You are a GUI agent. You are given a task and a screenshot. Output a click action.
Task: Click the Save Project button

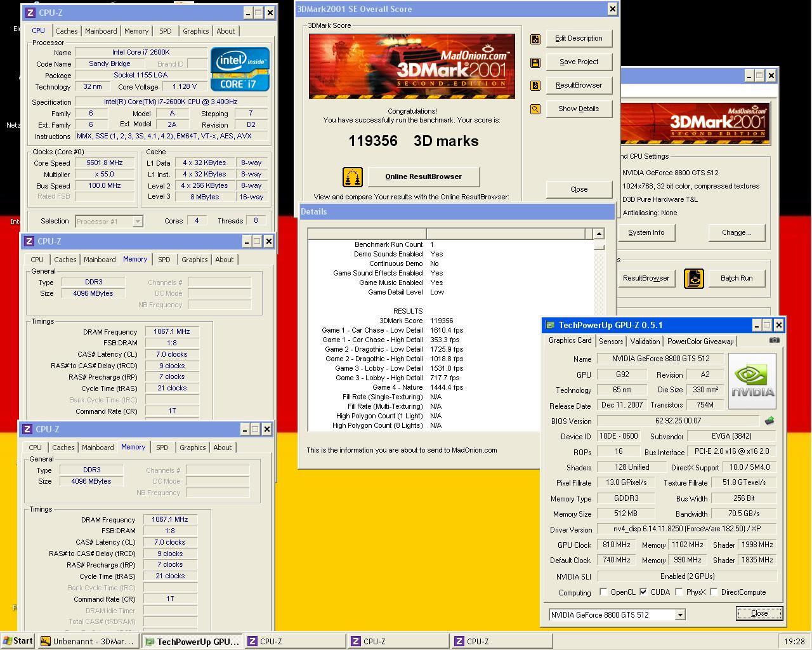(x=579, y=62)
